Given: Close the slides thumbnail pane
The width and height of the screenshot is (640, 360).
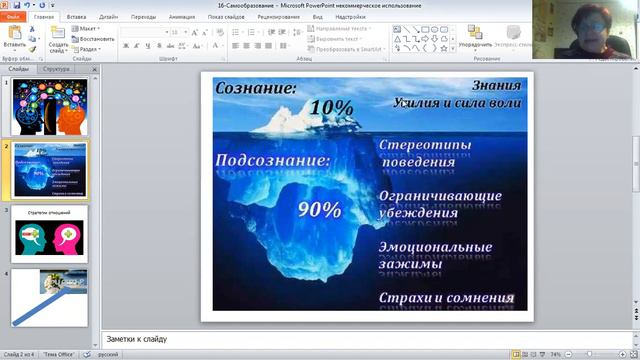Looking at the screenshot, I should click(x=94, y=69).
